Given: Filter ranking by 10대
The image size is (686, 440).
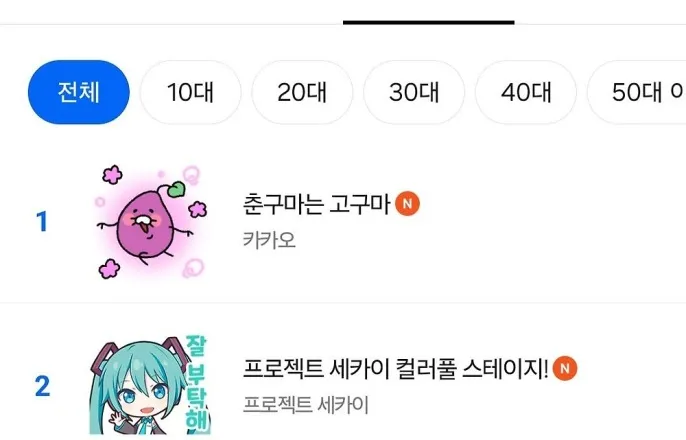Looking at the screenshot, I should (190, 92).
